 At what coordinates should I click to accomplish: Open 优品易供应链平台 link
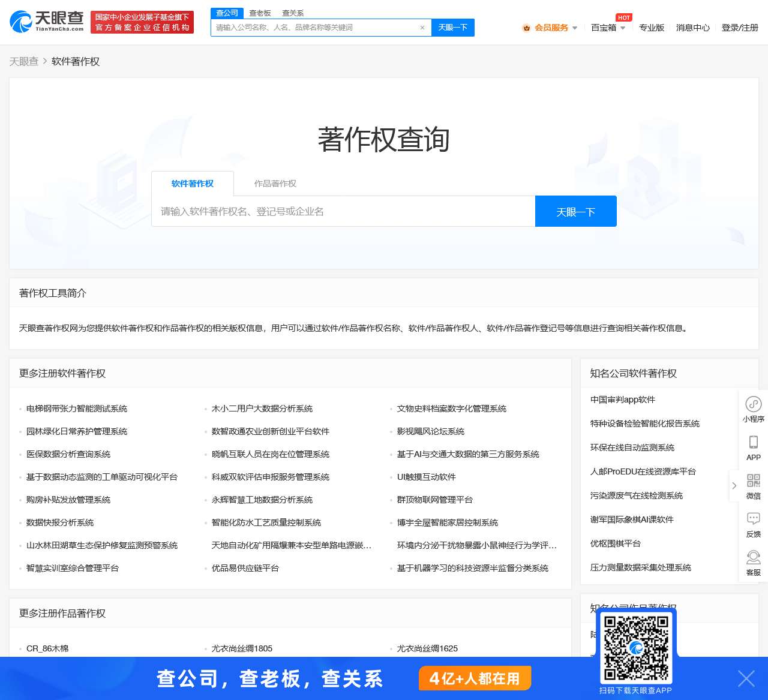pyautogui.click(x=245, y=568)
